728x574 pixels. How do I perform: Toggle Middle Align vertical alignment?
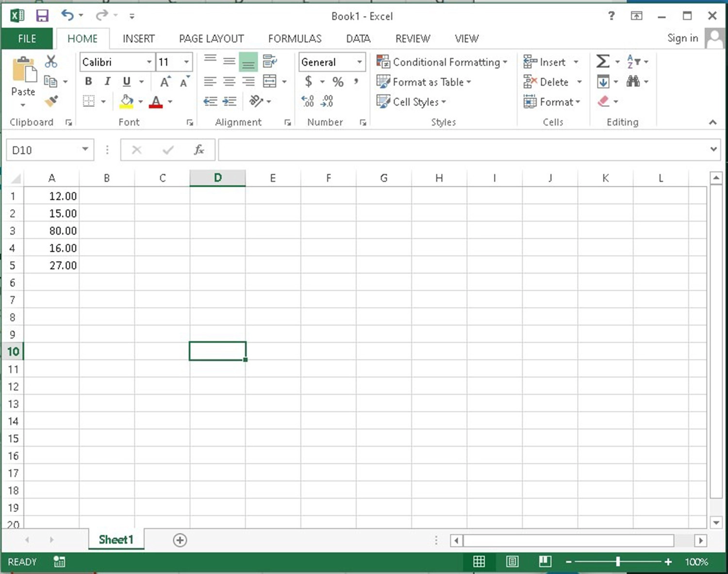229,61
